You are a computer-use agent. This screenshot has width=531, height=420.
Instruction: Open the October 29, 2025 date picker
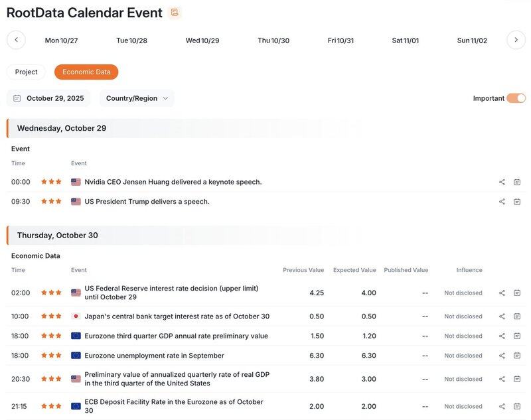[48, 98]
